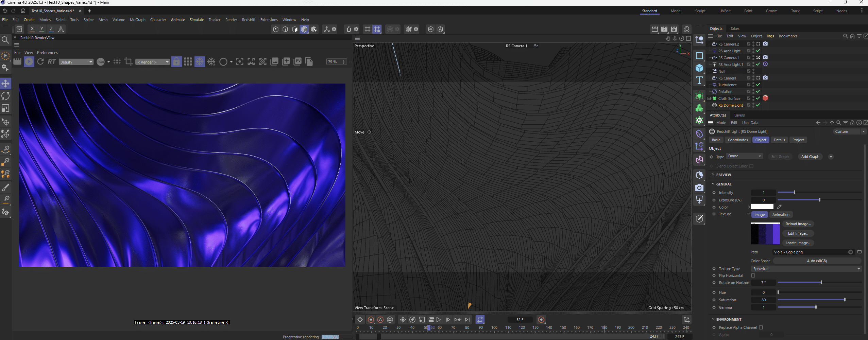Collapse the ENVIRONMENT section
Screen dimensions: 868x340
[x=713, y=319]
